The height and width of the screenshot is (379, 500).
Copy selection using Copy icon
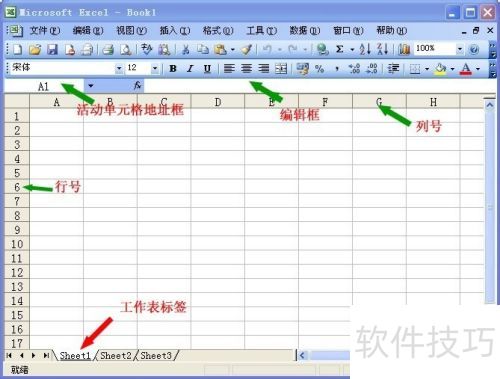click(x=202, y=50)
